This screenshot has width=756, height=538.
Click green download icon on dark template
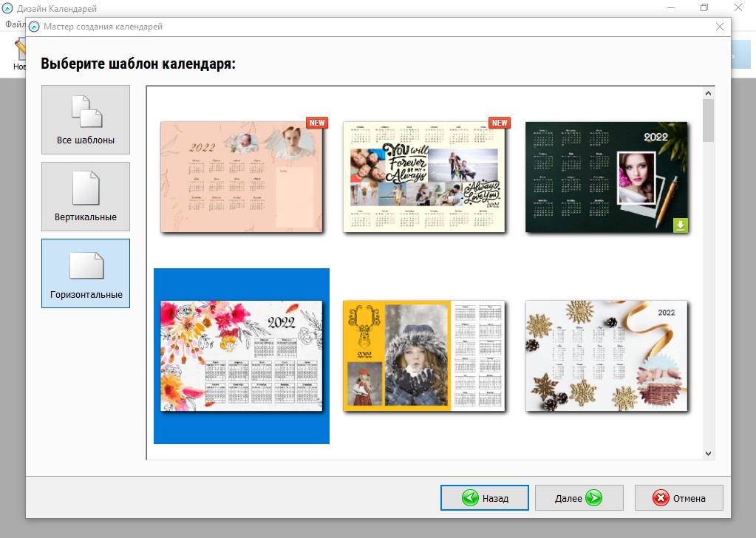tap(680, 225)
